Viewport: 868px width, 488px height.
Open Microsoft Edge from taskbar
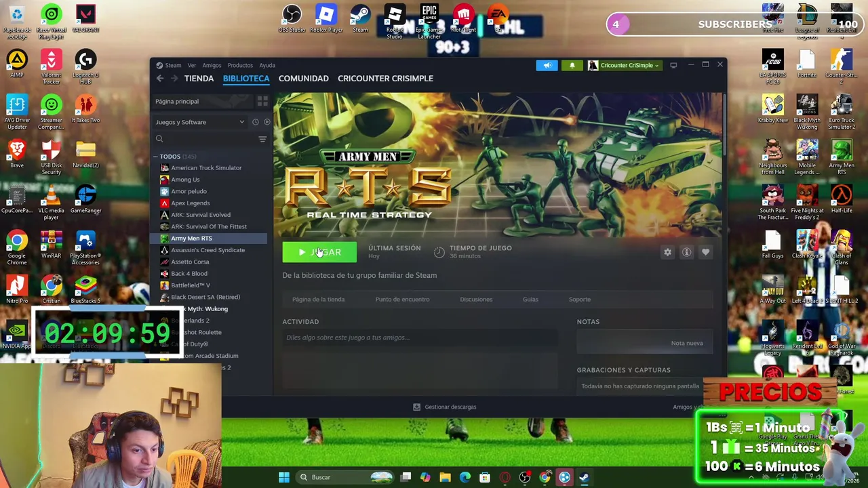click(465, 477)
